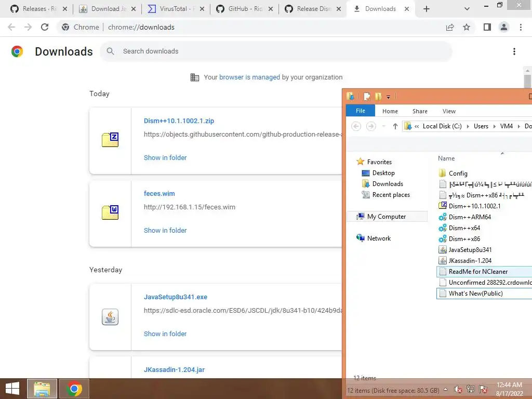Screen dimensions: 532x399
Task: Select What's New(Public) file
Action: tap(484, 294)
